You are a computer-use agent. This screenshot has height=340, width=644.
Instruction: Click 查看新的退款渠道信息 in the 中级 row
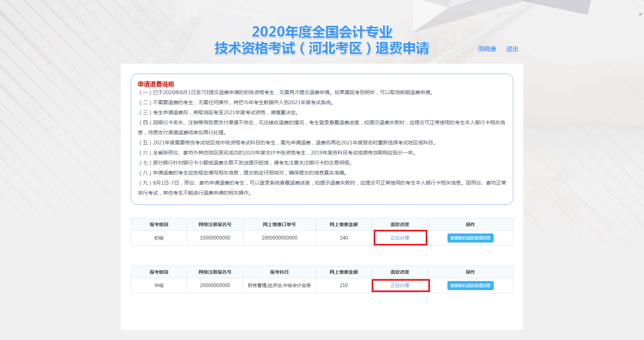[x=470, y=285]
